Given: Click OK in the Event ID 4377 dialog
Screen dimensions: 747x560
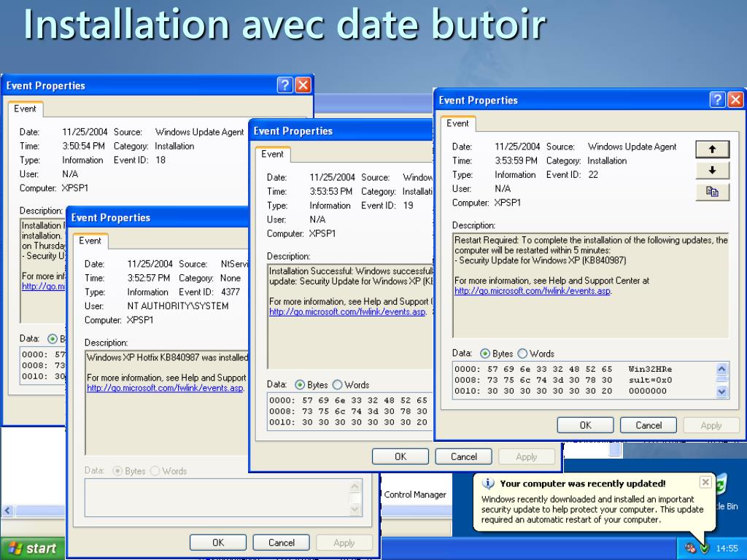Looking at the screenshot, I should tap(218, 542).
